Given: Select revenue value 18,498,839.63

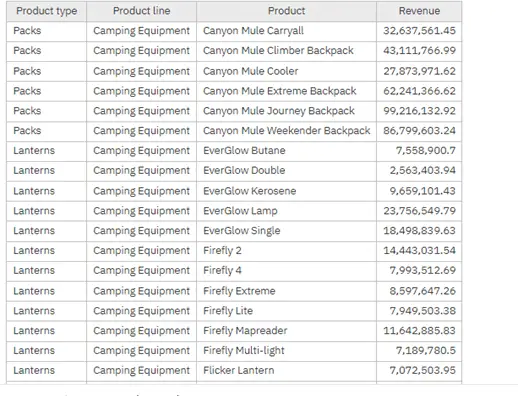Looking at the screenshot, I should 419,231.
